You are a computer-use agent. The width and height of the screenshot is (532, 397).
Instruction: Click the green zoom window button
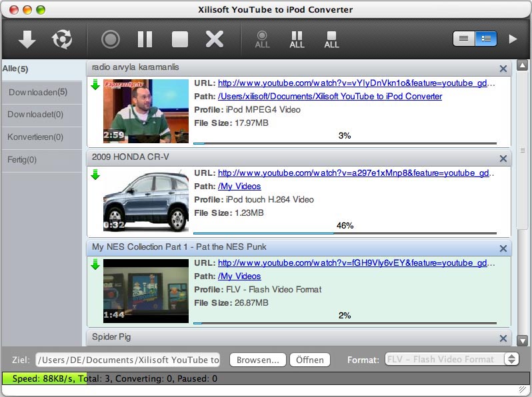tap(41, 10)
